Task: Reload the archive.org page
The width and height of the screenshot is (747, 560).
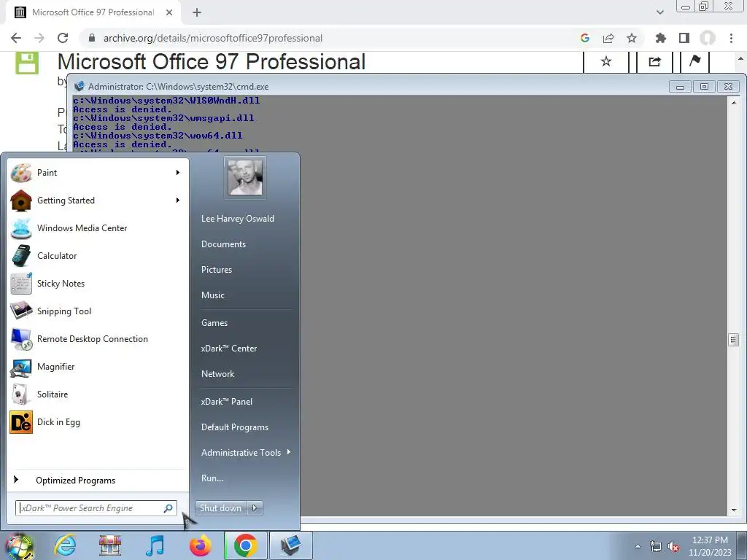Action: point(63,38)
